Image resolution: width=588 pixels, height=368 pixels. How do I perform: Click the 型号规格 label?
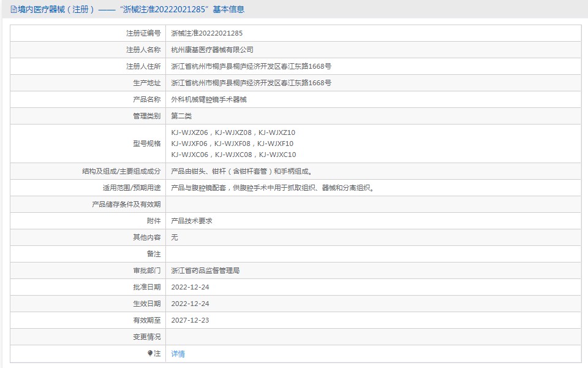tap(146, 144)
